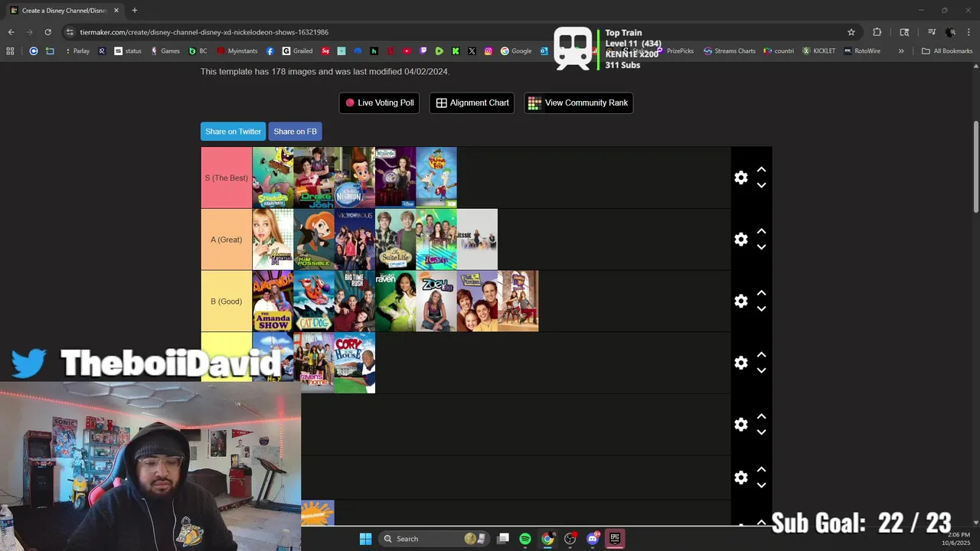This screenshot has width=980, height=551.
Task: Move B (Good) tier down
Action: click(761, 309)
